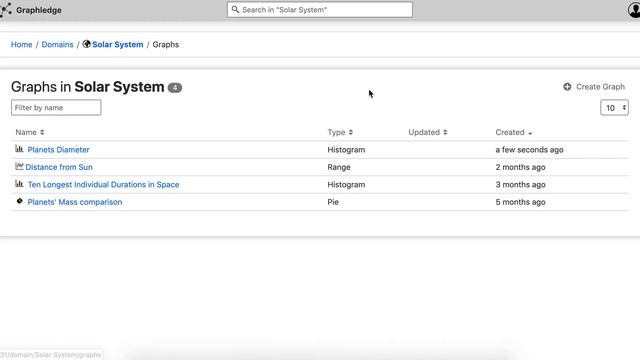Click '3 months ago' created cell

(520, 184)
